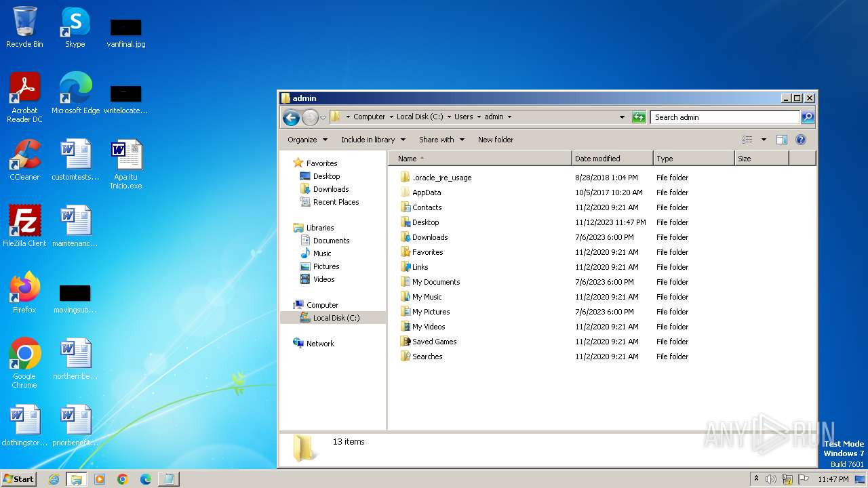Open CCleaner desktop shortcut

tap(24, 160)
